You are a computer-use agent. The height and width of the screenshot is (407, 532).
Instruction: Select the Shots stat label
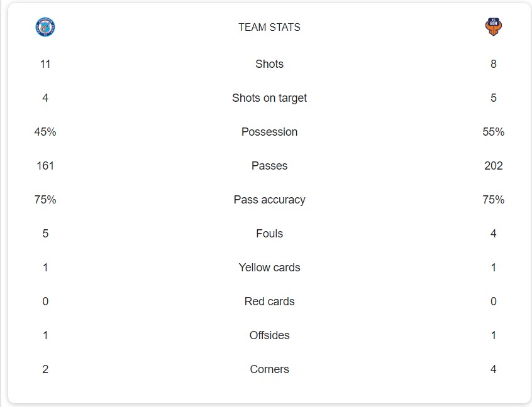click(269, 64)
